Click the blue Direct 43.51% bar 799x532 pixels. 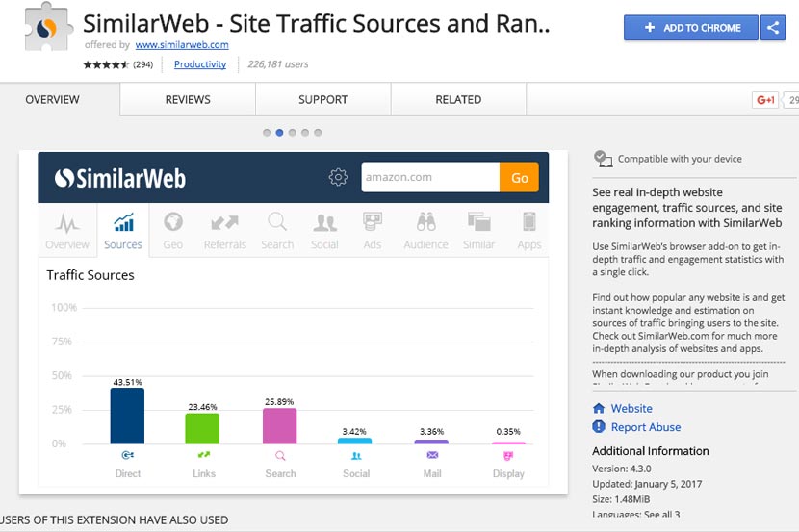(127, 416)
